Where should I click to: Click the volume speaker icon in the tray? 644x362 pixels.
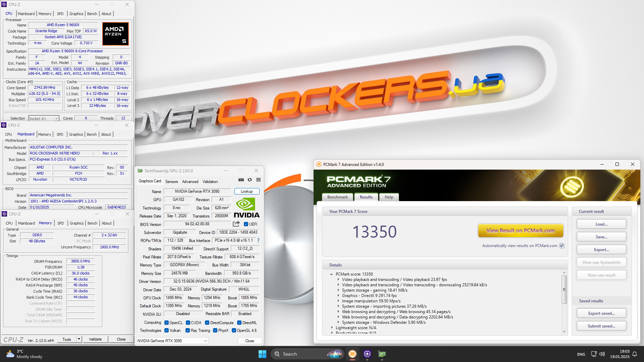coord(602,354)
